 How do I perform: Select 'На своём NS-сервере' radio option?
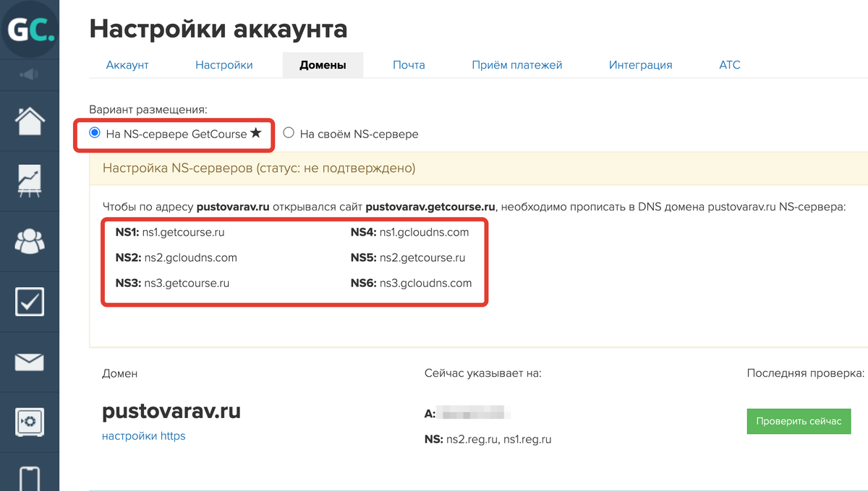[289, 133]
